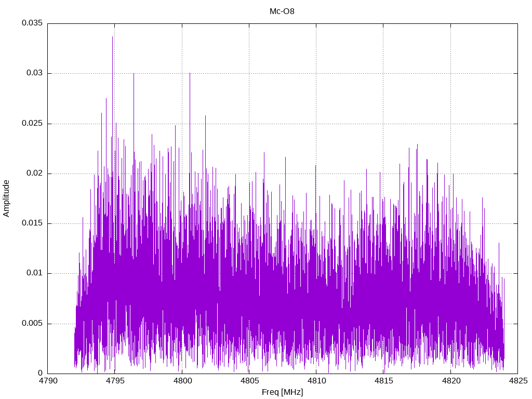Image resolution: width=532 pixels, height=399 pixels.
Task: Click the 0.005 y-axis tick label
Action: point(32,323)
